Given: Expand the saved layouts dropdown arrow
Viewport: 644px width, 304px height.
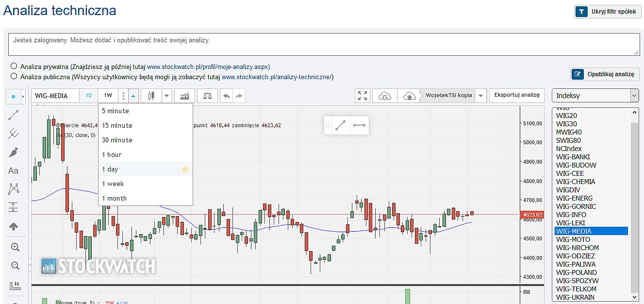Looking at the screenshot, I should pos(480,96).
